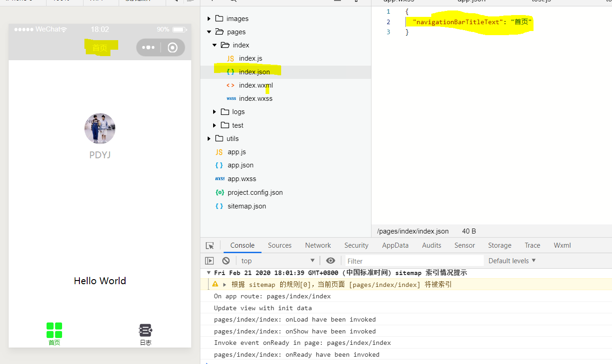Tap the 日志 tab bar icon
This screenshot has width=612, height=364.
coord(146,330)
